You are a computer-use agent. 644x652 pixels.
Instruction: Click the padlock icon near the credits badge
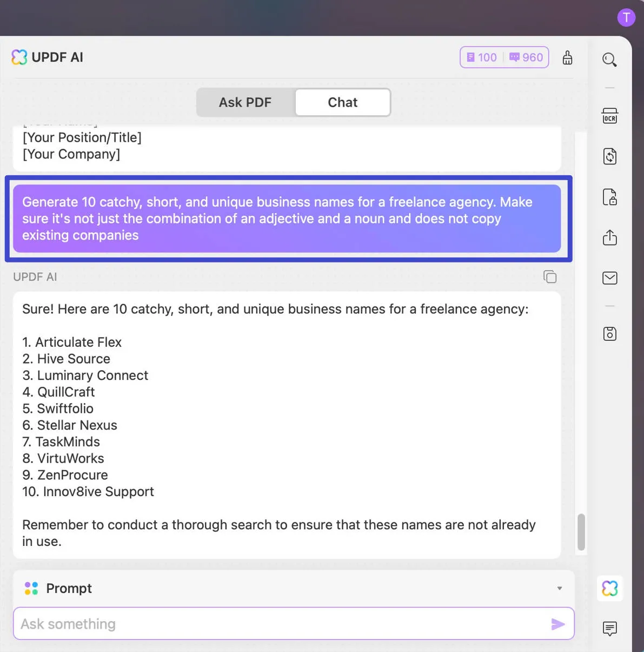[x=567, y=57]
